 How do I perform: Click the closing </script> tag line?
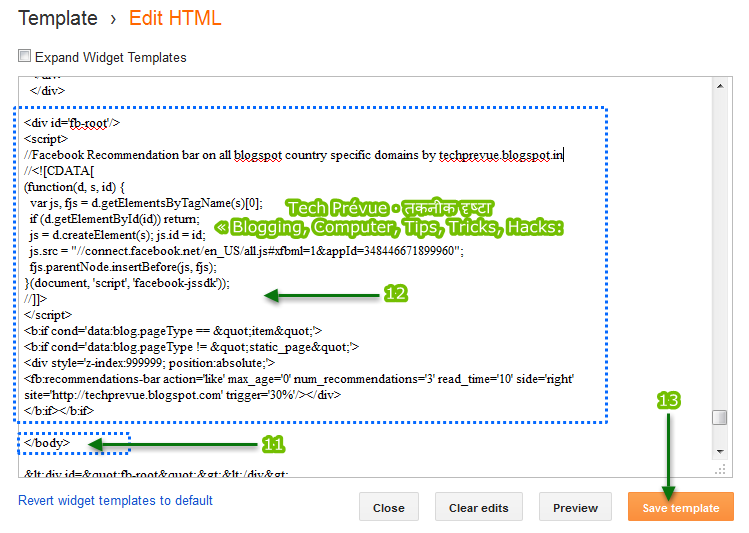pyautogui.click(x=48, y=315)
